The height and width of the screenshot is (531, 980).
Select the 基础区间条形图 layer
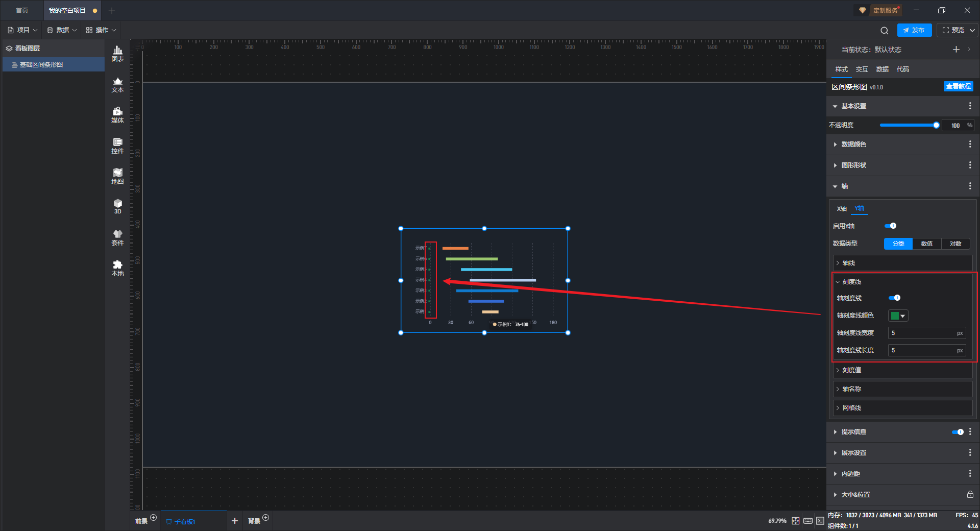click(54, 65)
